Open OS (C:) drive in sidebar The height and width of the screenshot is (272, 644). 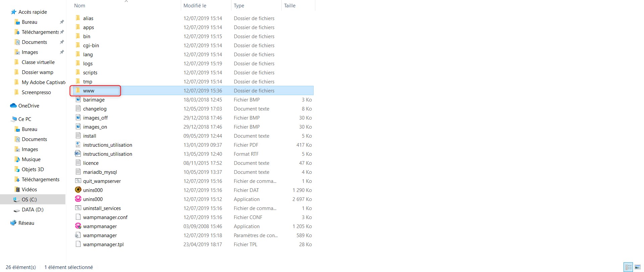[29, 199]
